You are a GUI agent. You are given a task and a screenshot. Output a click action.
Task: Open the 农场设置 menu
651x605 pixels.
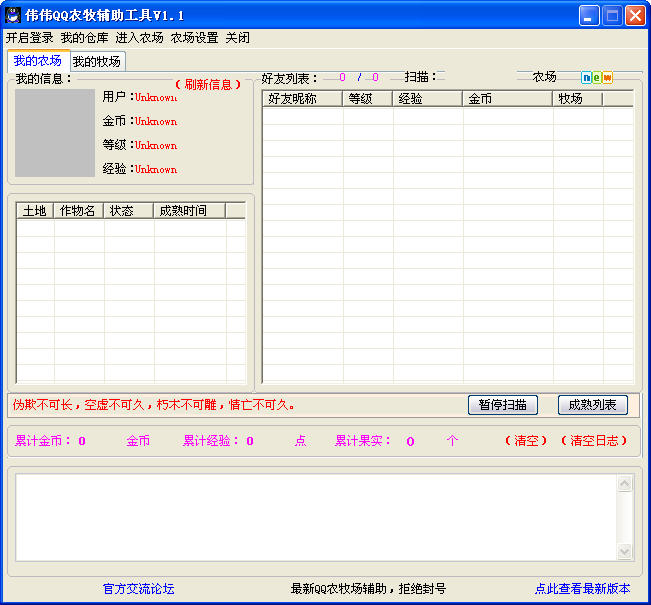tap(194, 38)
